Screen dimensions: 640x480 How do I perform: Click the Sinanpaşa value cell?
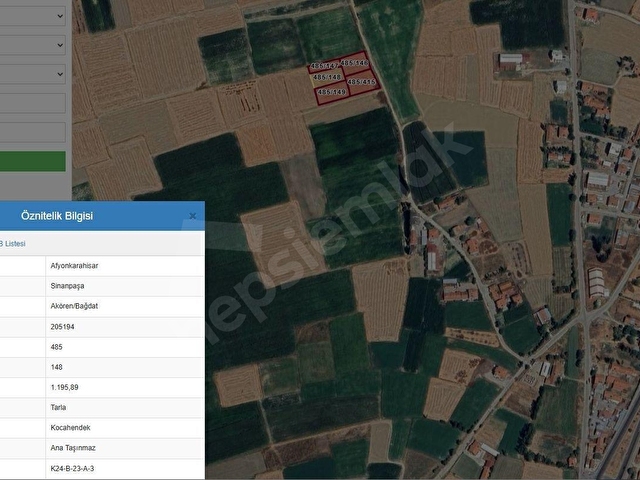coord(125,286)
